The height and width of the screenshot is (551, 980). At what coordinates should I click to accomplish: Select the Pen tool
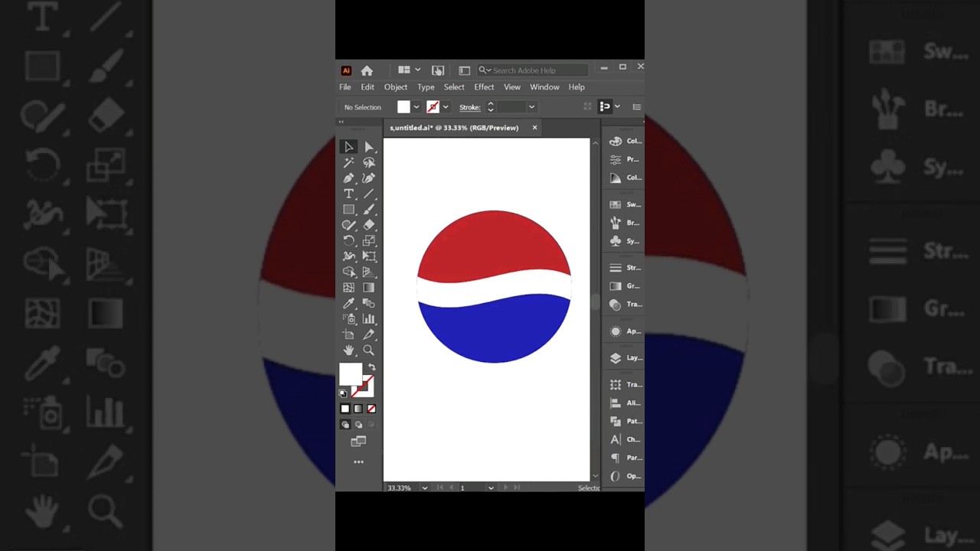click(x=348, y=178)
